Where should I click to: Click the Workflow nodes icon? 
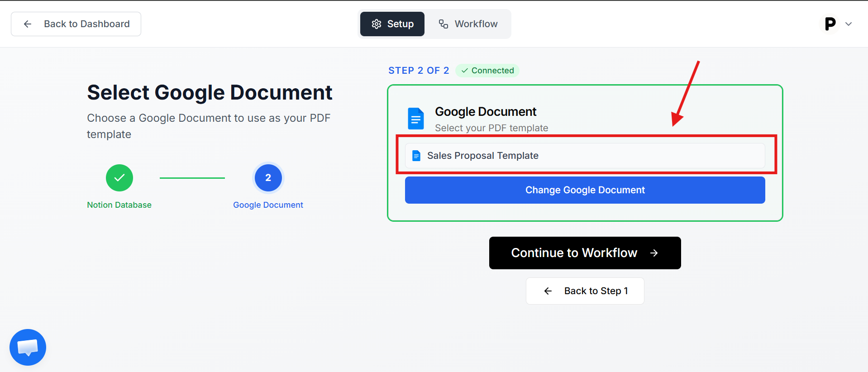(444, 24)
